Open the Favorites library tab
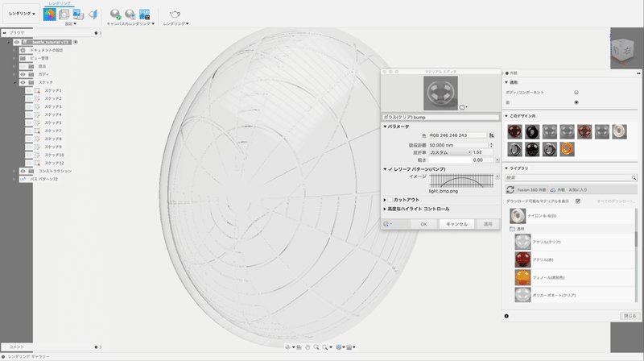This screenshot has height=361, width=644. tap(577, 190)
